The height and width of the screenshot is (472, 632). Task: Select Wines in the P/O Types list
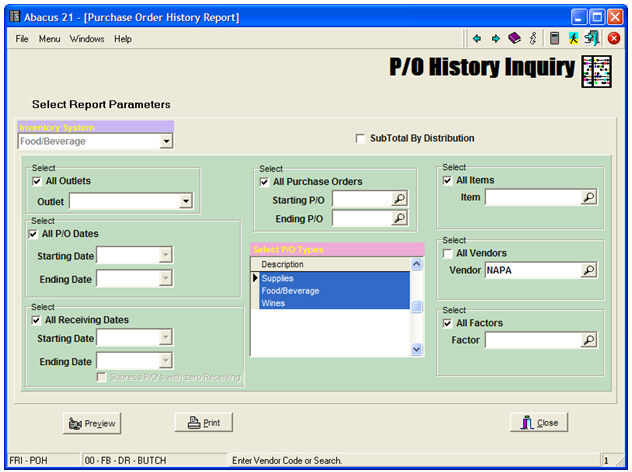[273, 303]
